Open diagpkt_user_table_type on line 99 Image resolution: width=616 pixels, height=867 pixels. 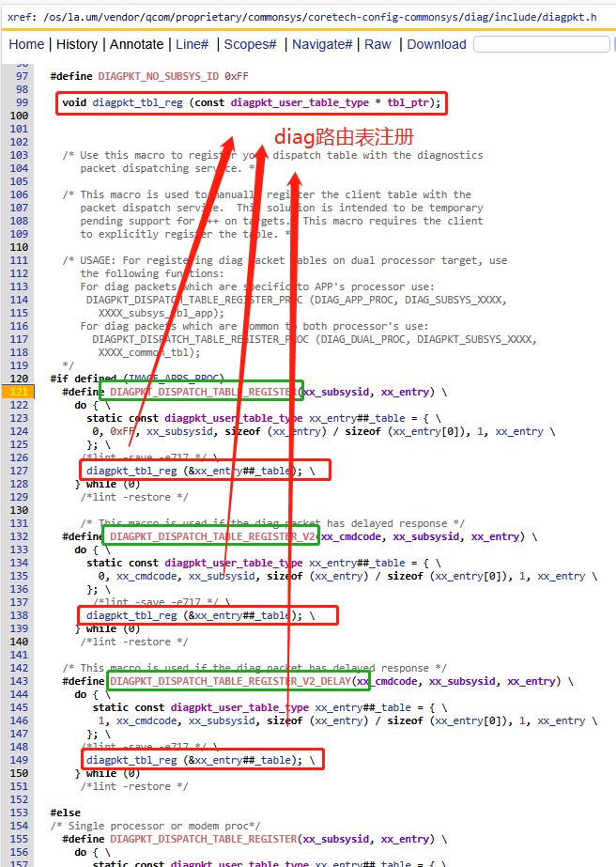[300, 102]
